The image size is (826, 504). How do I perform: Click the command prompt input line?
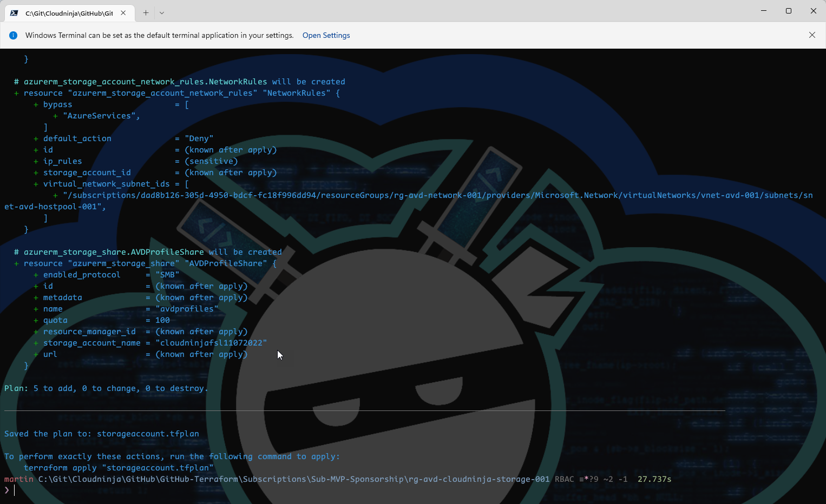413,490
